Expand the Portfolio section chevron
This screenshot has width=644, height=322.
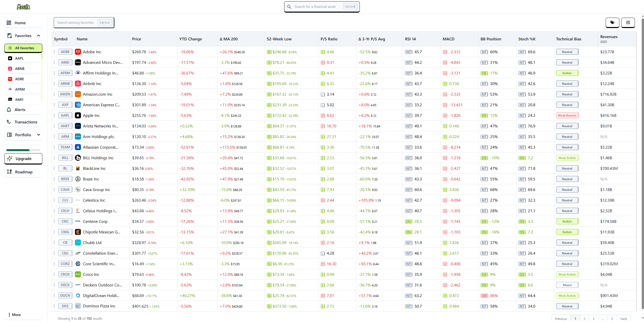coord(39,135)
